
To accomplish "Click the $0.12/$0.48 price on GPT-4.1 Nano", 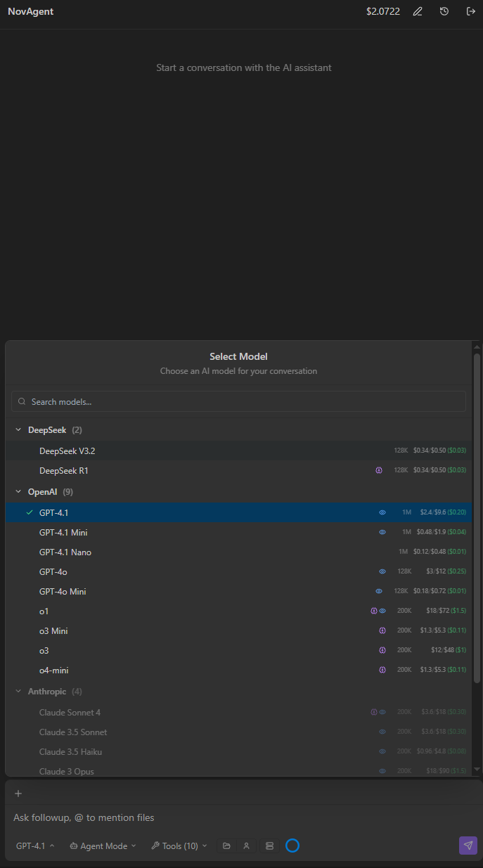I will point(429,552).
